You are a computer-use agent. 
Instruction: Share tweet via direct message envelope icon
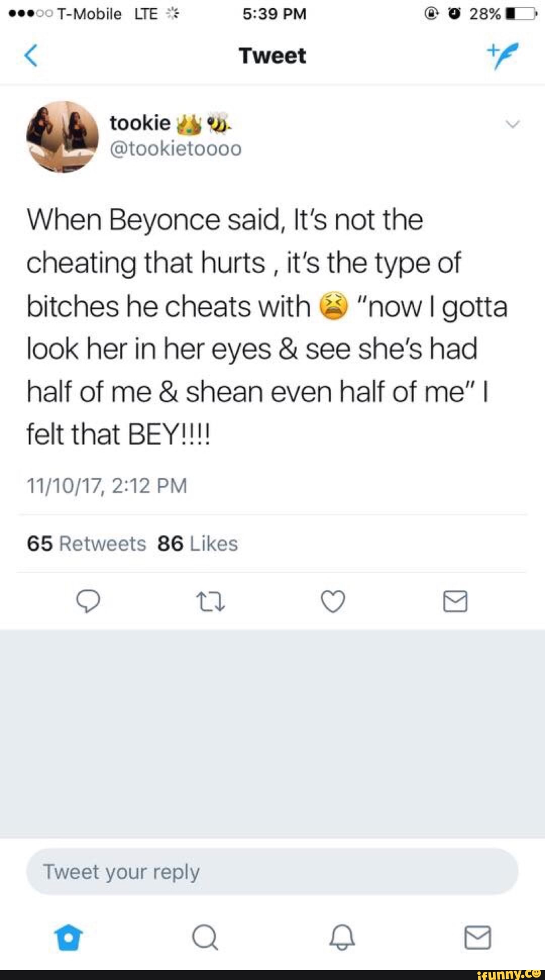click(x=455, y=602)
